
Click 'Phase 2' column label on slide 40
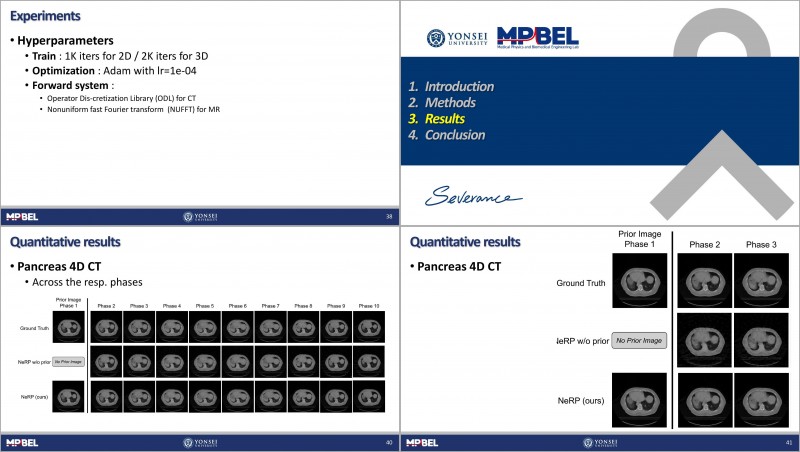pos(107,306)
